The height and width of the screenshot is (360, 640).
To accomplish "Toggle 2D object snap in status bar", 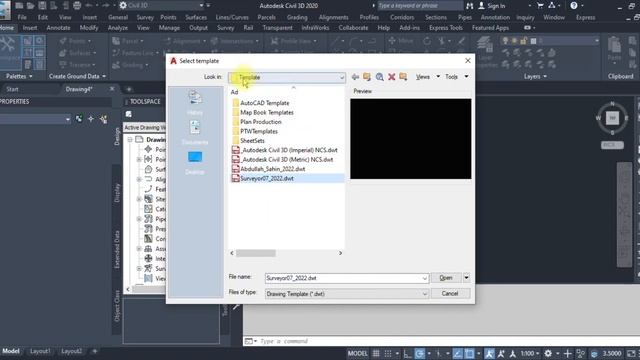I will 469,353.
